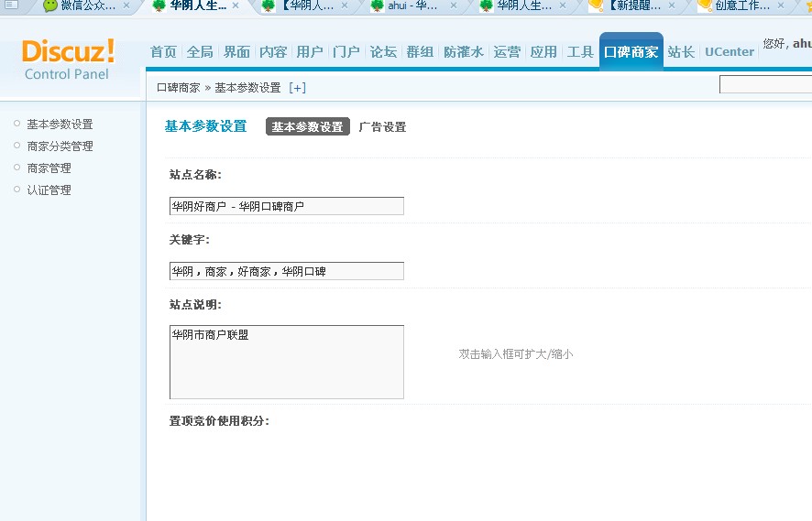Click the search box at top right
The image size is (812, 521).
765,84
